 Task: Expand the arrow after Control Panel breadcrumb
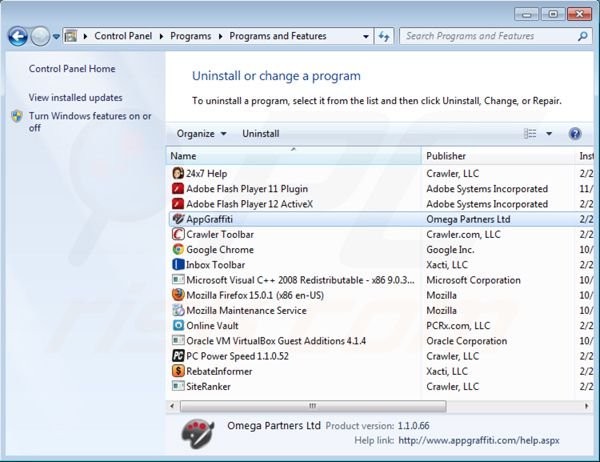click(x=161, y=36)
